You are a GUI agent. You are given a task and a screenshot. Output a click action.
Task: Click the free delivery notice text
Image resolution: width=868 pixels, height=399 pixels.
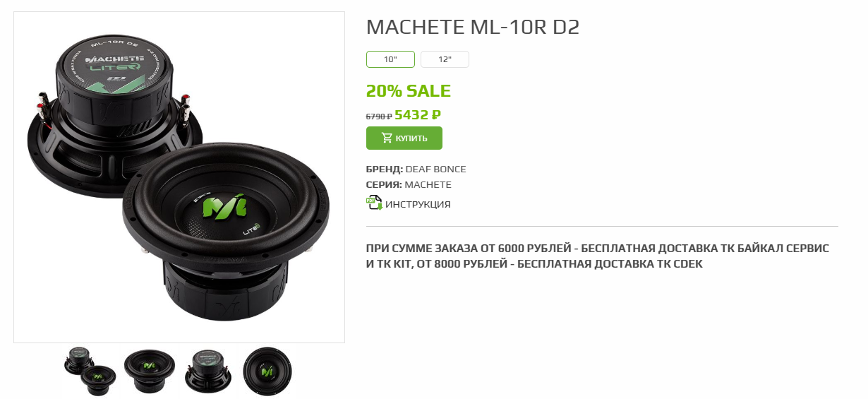pyautogui.click(x=597, y=256)
